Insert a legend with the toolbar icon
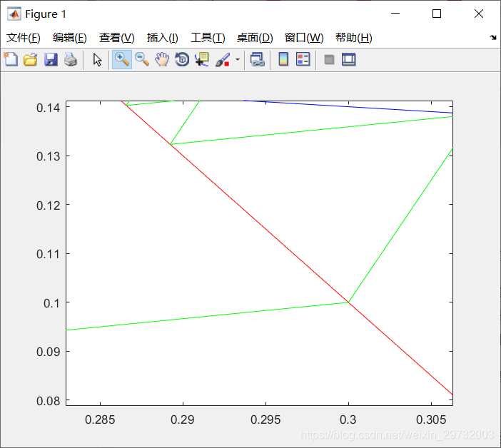 pos(303,59)
